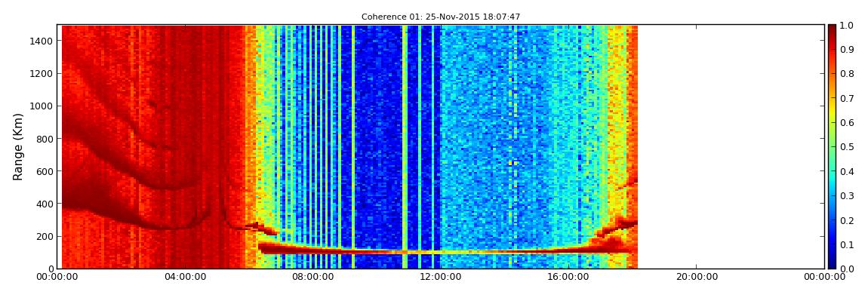Viewport: 868px width, 307px height.
Task: Click the "1400" range tick label
Action: [42, 41]
